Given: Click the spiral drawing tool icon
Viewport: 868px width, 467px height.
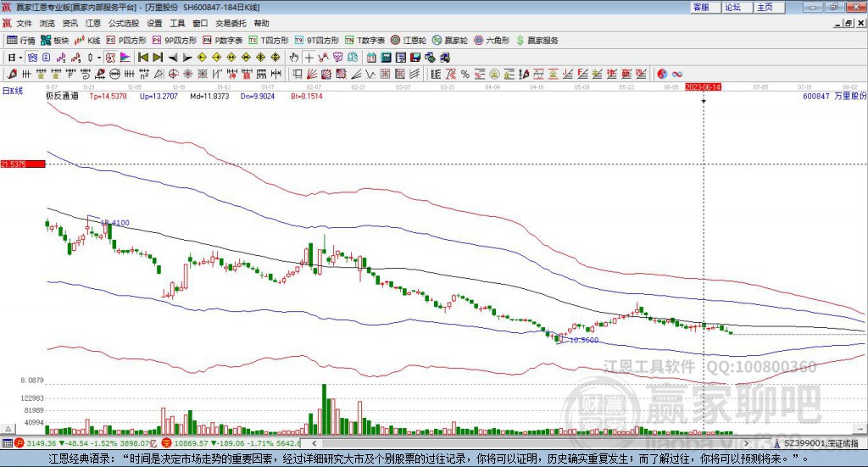Looking at the screenshot, I should pos(86,74).
